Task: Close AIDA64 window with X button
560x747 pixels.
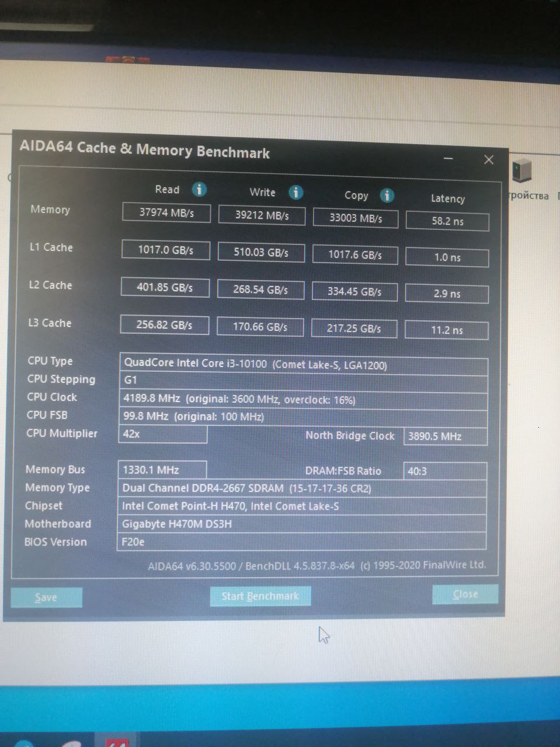Action: pyautogui.click(x=489, y=160)
